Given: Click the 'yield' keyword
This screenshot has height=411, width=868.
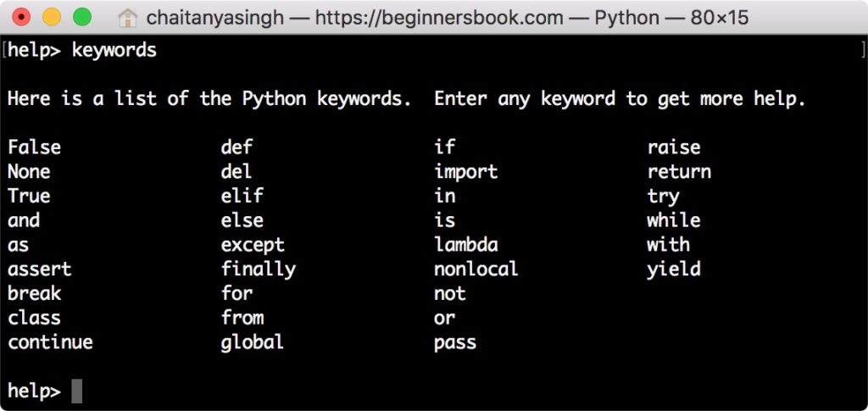Looking at the screenshot, I should (674, 269).
